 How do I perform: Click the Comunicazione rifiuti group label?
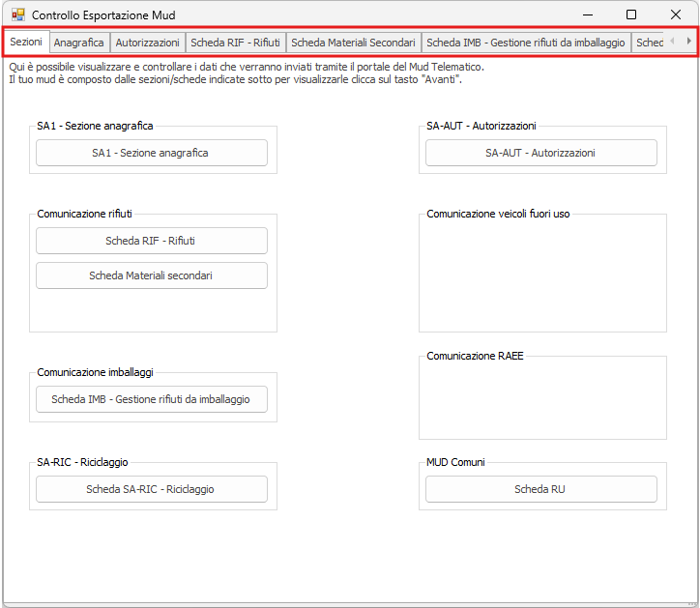[84, 214]
